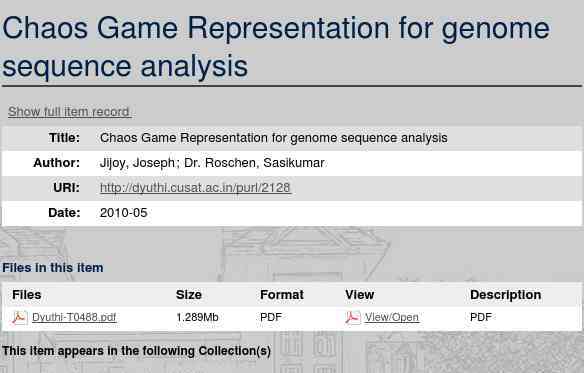Image resolution: width=584 pixels, height=373 pixels.
Task: Open the Show full item record link
Action: 69,111
